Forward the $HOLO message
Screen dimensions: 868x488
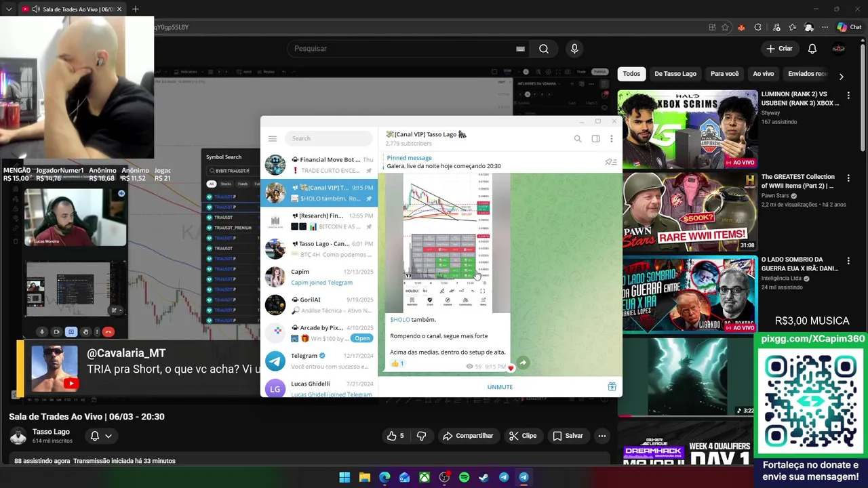coord(523,363)
